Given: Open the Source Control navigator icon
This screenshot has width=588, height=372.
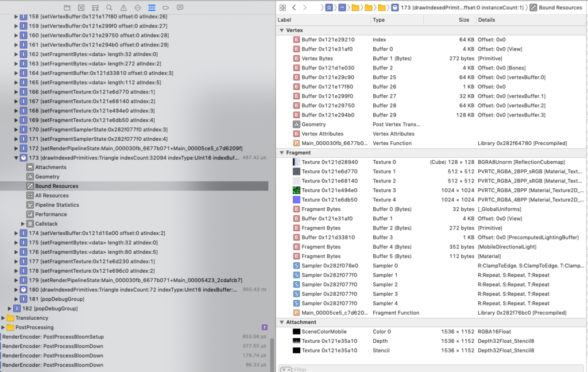Looking at the screenshot, I should pyautogui.click(x=81, y=7).
